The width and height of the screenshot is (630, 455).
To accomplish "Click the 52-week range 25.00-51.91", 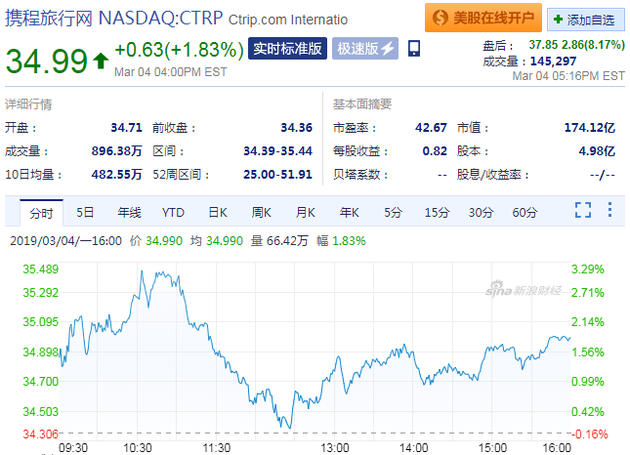I will coord(278,174).
